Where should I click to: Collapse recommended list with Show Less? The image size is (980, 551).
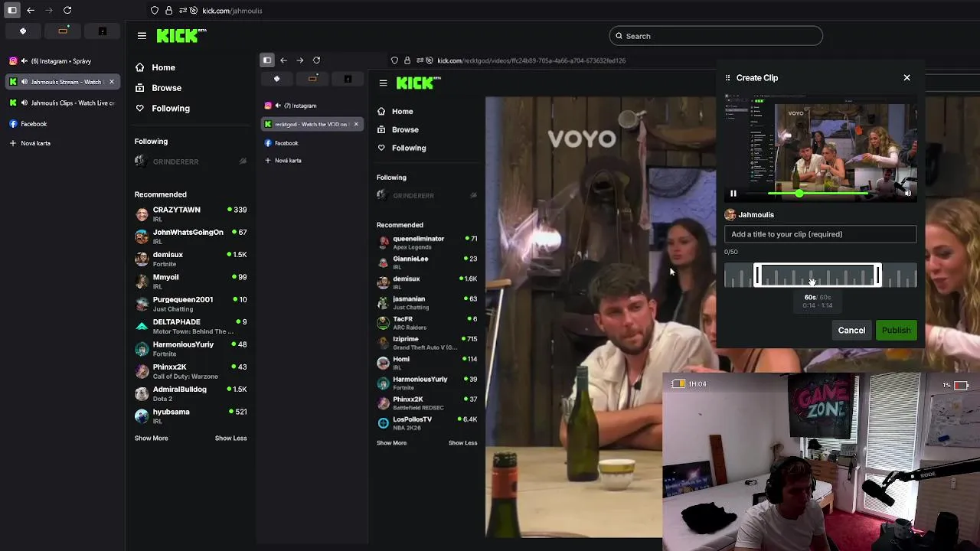tap(230, 439)
